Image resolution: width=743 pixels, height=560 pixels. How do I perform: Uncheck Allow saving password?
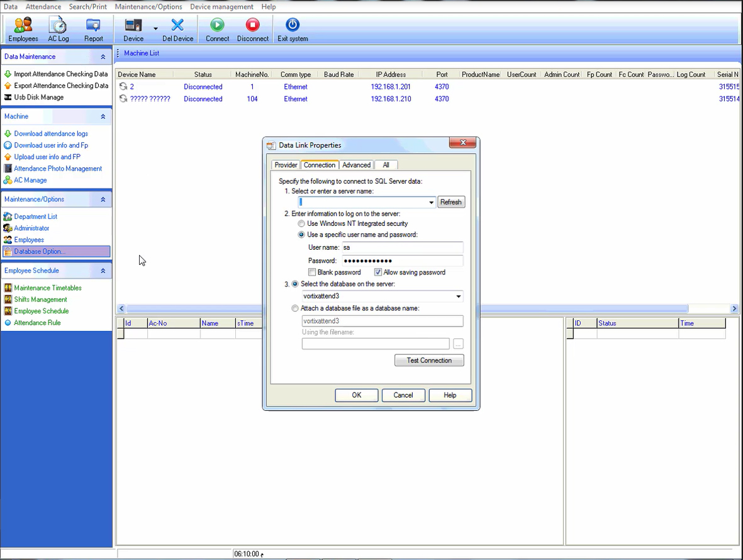click(x=377, y=272)
